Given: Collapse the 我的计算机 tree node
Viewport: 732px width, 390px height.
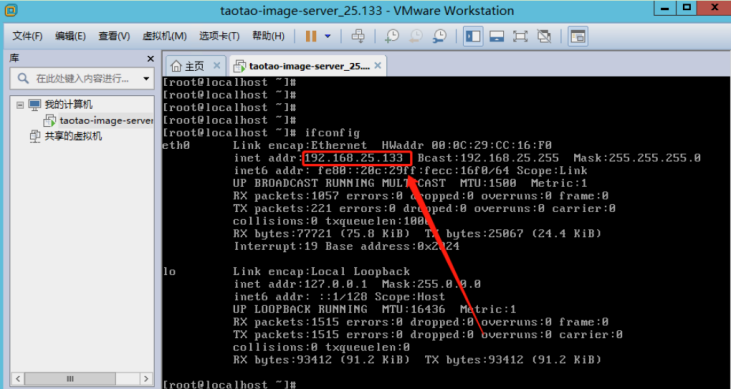Looking at the screenshot, I should tap(20, 105).
